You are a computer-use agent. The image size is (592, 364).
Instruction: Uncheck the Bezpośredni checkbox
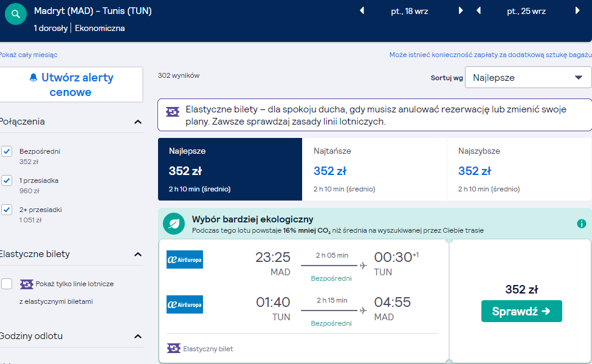point(7,151)
